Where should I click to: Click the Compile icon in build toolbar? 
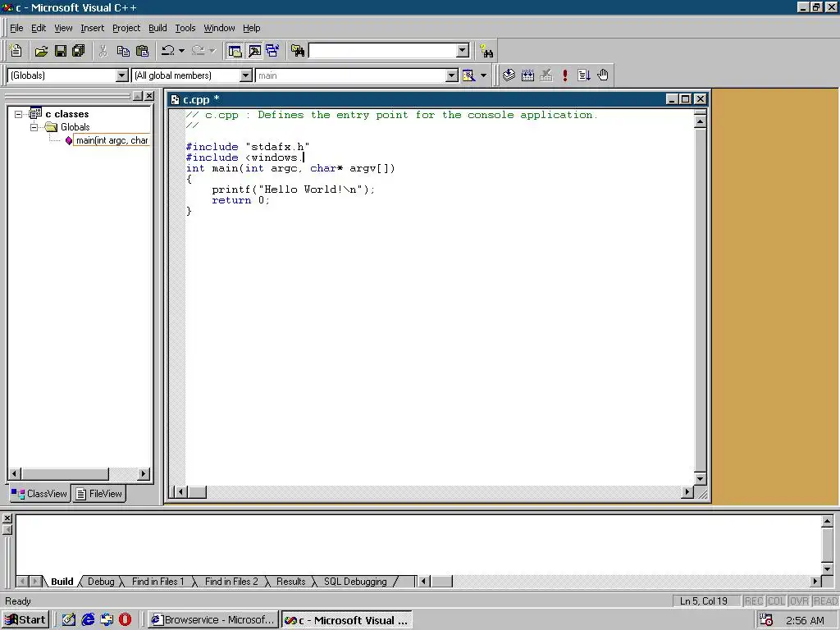[x=509, y=75]
